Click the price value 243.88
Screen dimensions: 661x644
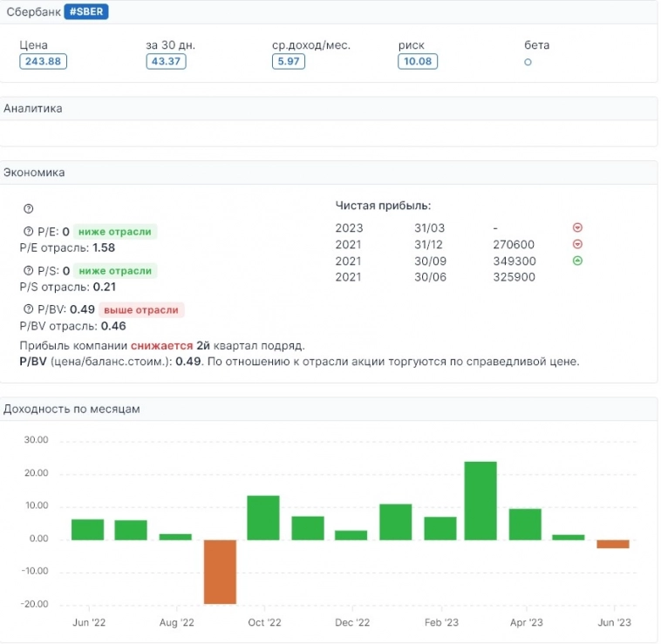pyautogui.click(x=44, y=61)
